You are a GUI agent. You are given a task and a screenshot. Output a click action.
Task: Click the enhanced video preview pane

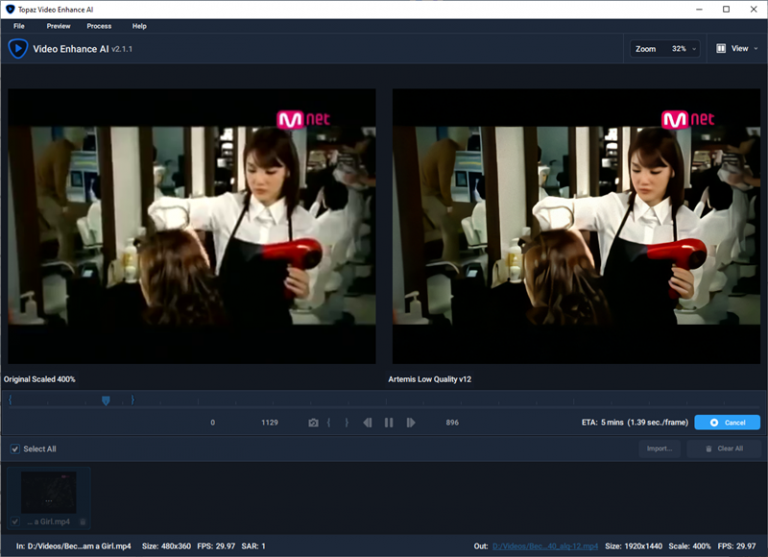(576, 226)
